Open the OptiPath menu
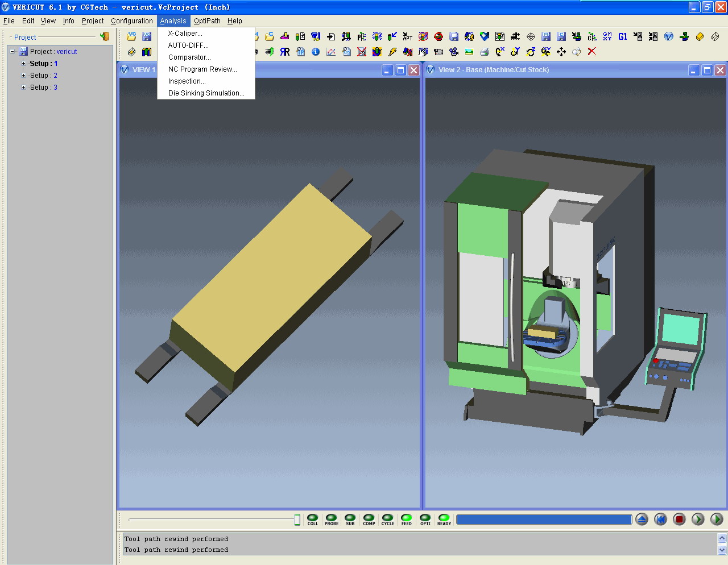The height and width of the screenshot is (565, 728). pyautogui.click(x=207, y=21)
